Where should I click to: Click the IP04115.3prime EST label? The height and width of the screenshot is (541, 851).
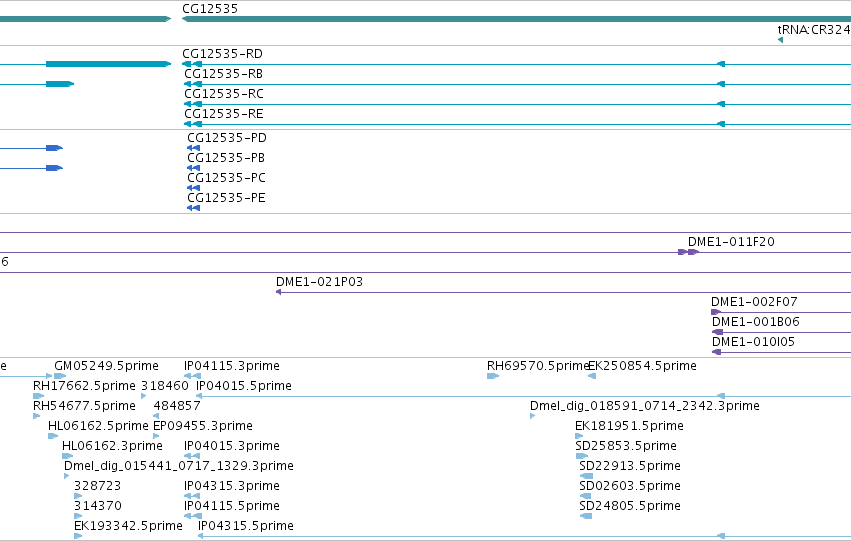pyautogui.click(x=232, y=366)
